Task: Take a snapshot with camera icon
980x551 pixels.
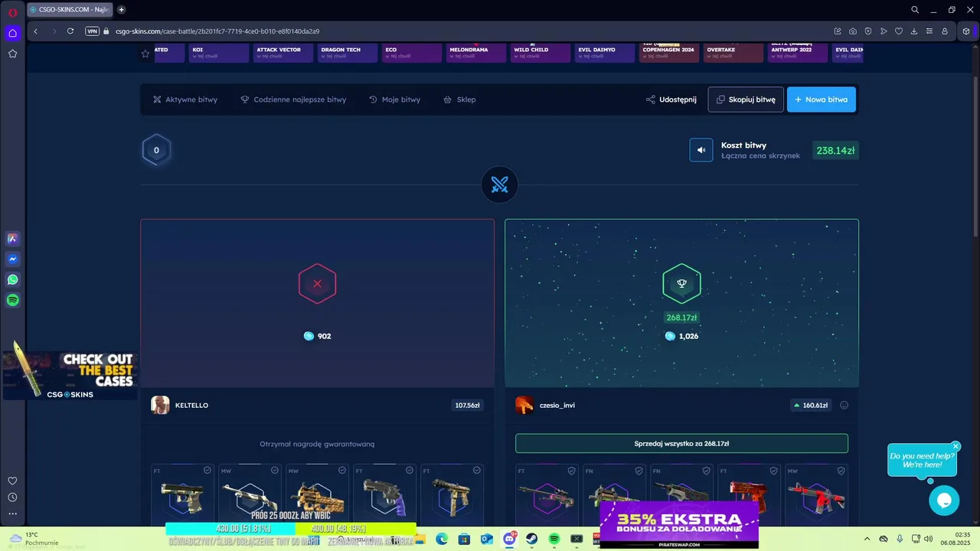Action: (x=853, y=31)
